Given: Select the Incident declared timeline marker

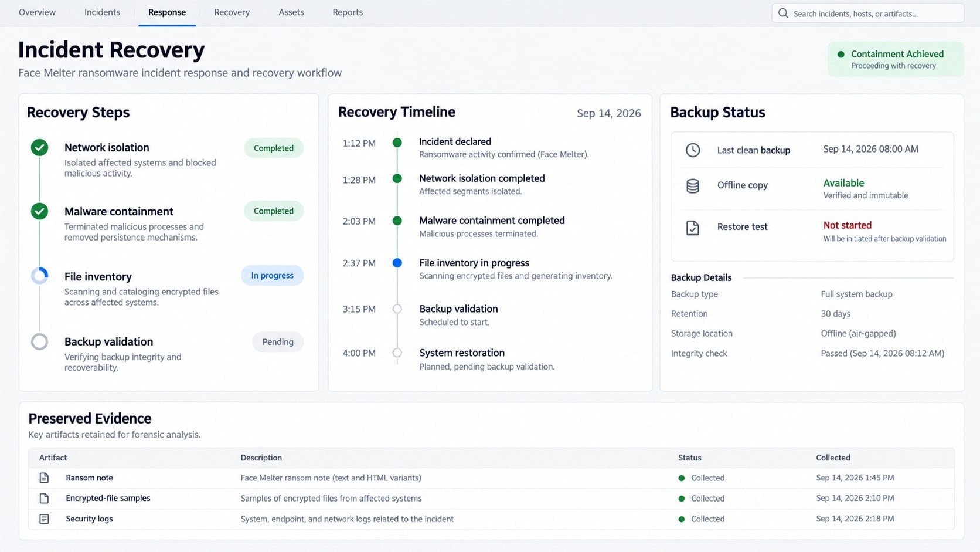Looking at the screenshot, I should tap(397, 143).
